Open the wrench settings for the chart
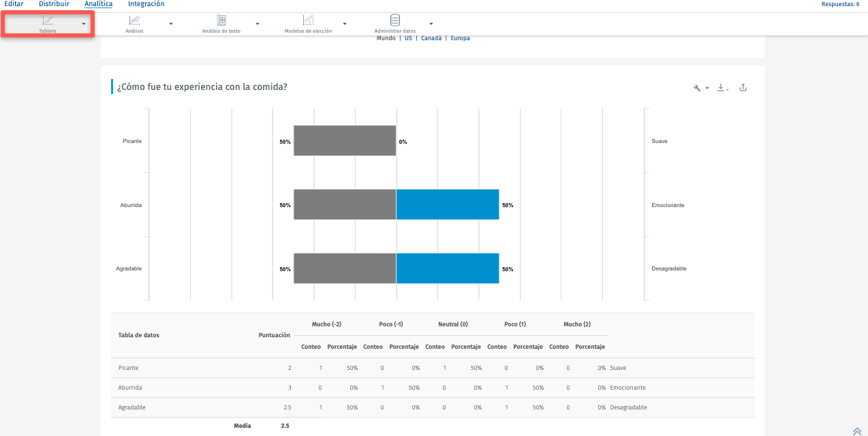This screenshot has width=868, height=436. coord(698,88)
